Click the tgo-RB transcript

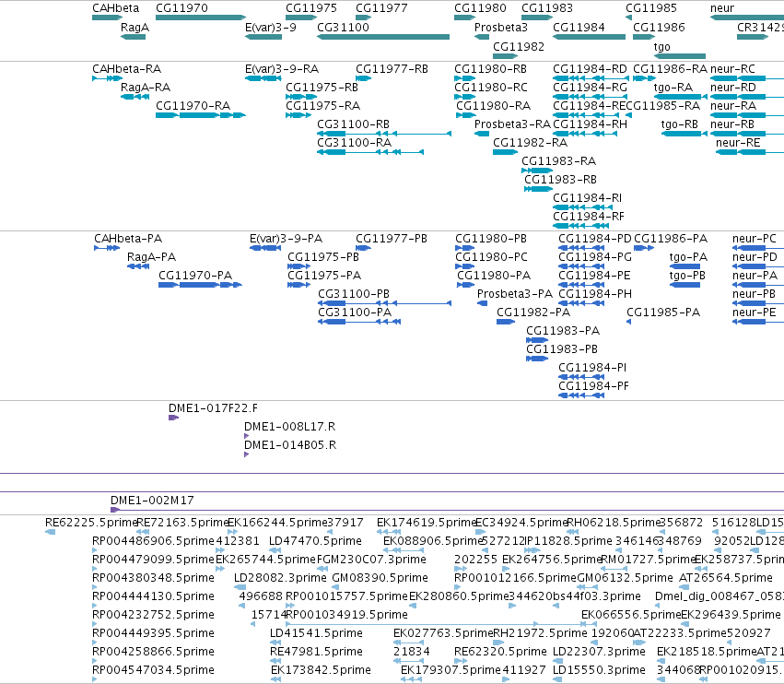684,134
